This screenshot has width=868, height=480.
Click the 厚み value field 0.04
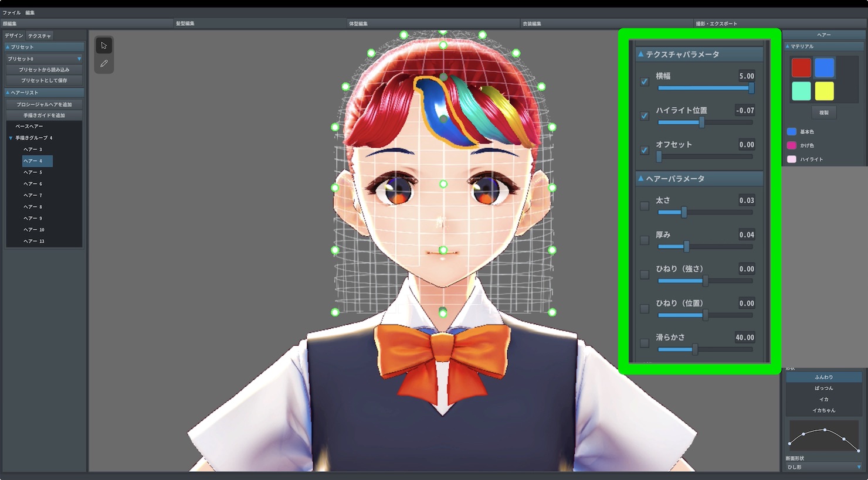(x=745, y=235)
